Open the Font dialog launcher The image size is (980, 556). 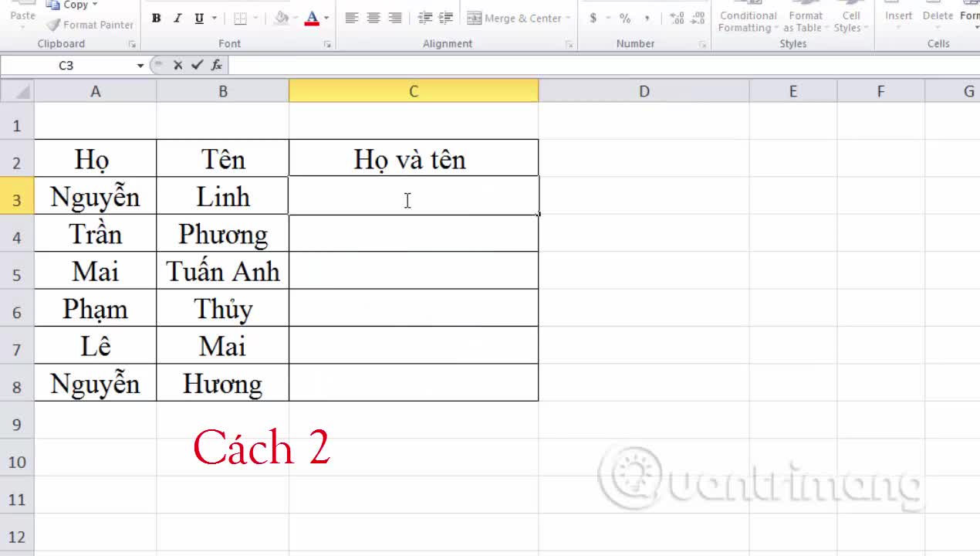pos(327,45)
